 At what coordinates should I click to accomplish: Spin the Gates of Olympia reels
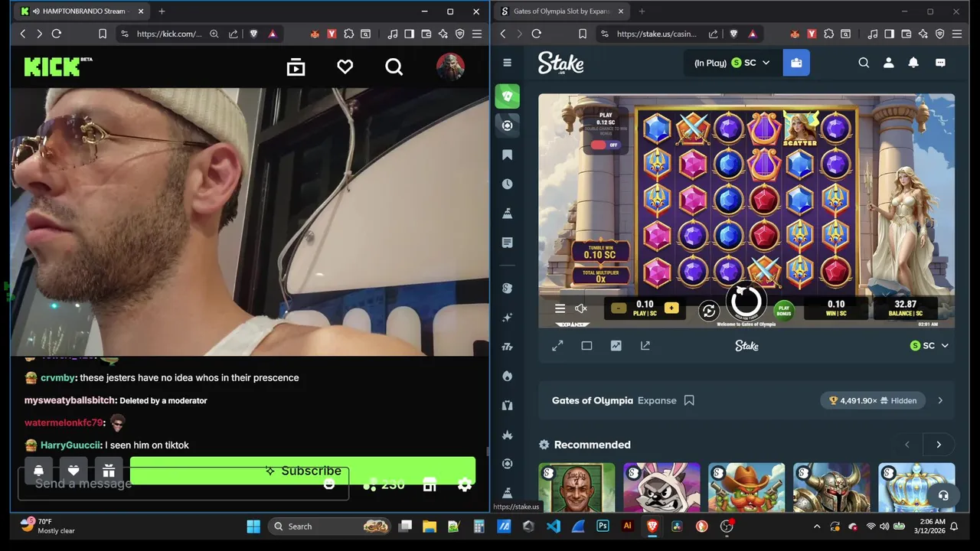point(746,300)
